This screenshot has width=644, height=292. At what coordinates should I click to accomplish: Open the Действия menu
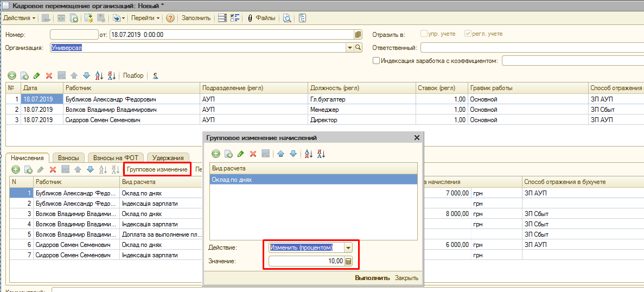pyautogui.click(x=20, y=18)
